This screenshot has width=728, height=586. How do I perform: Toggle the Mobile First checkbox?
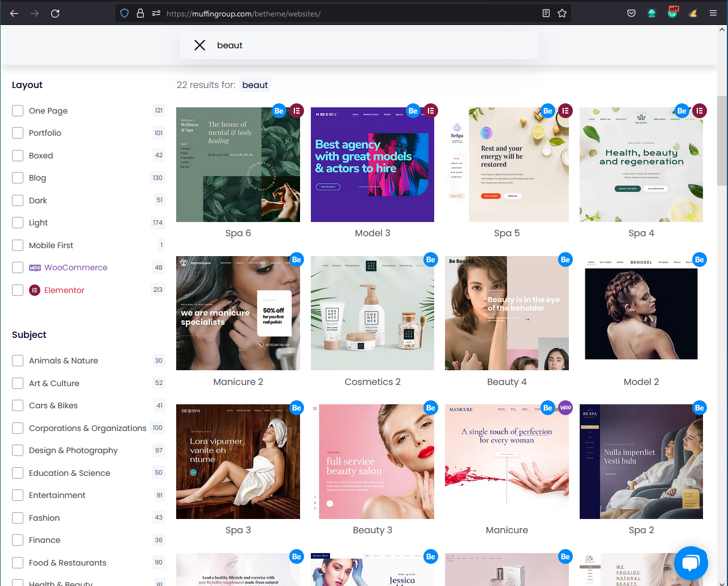click(18, 245)
